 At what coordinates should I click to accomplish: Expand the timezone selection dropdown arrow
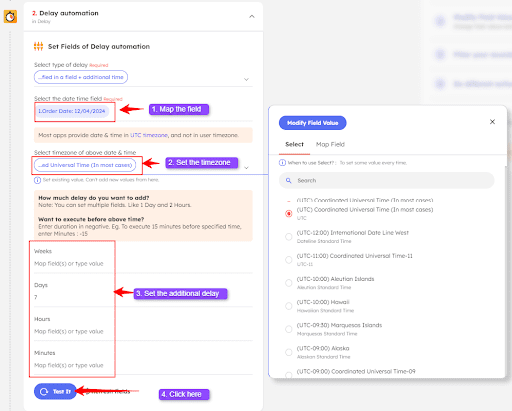[x=246, y=167]
